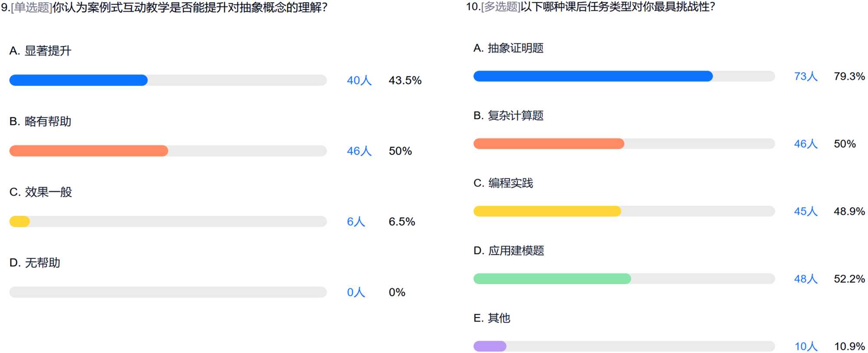
Task: Select option label A. 显著提升
Action: (40, 51)
